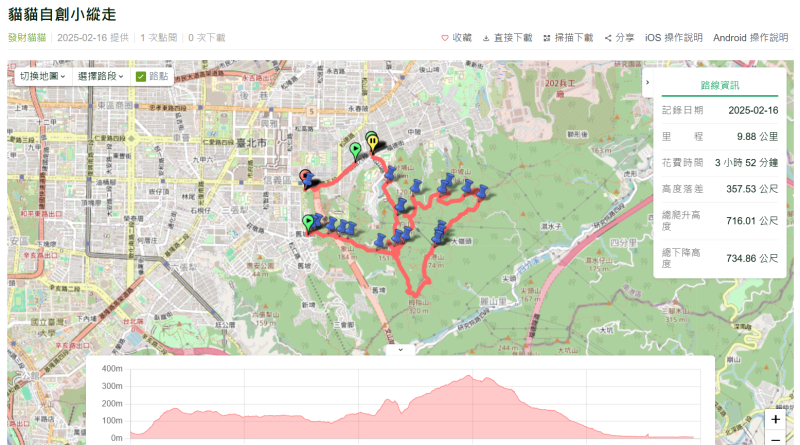Click 收藏 to save this route
The width and height of the screenshot is (800, 445).
pos(462,38)
